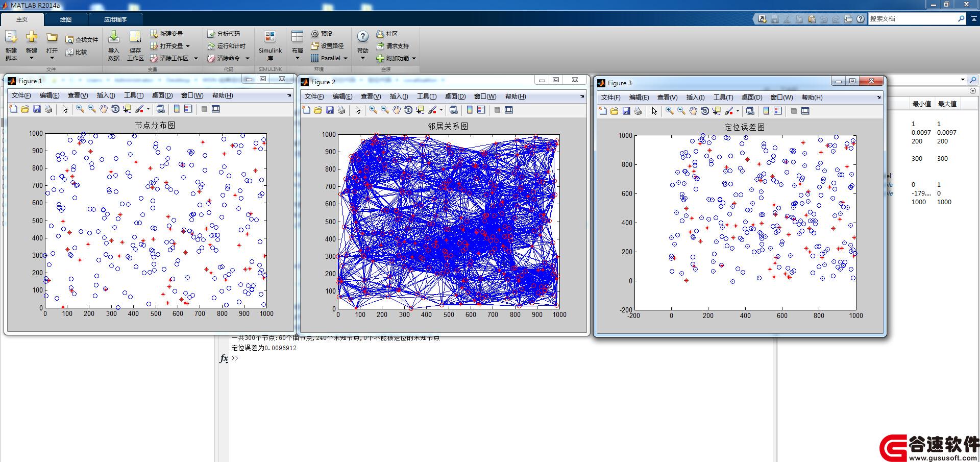
Task: Toggle Zoom Out tool in Figure 2
Action: pos(385,110)
